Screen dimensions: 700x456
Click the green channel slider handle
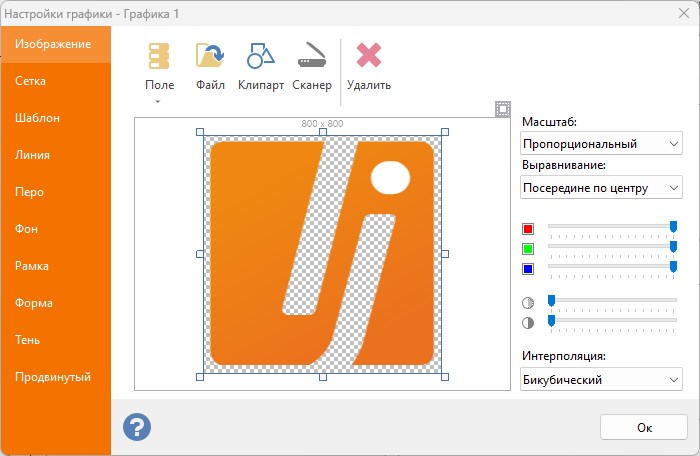click(673, 247)
